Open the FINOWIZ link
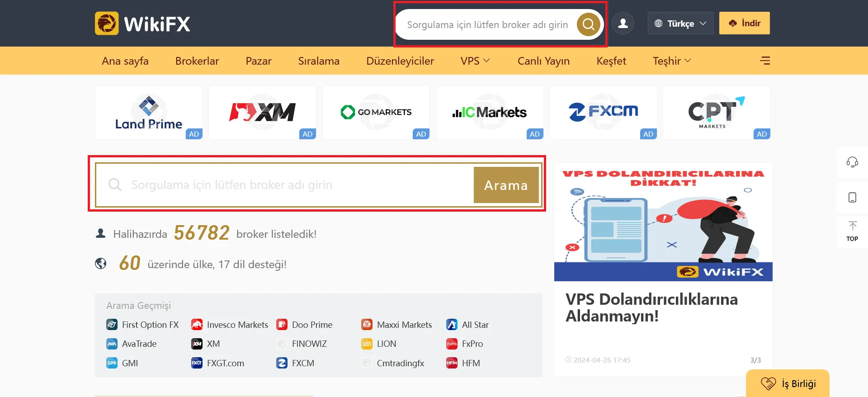 pos(309,344)
